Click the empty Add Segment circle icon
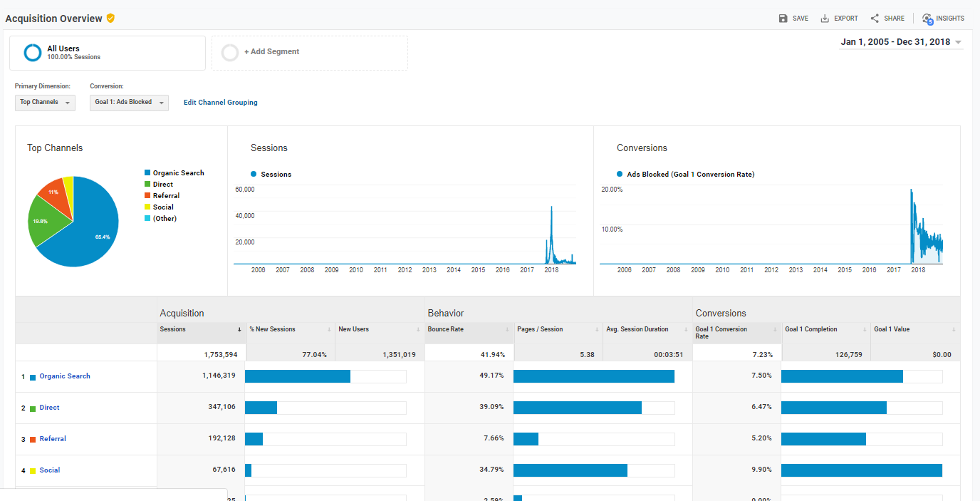The width and height of the screenshot is (980, 501). tap(230, 53)
